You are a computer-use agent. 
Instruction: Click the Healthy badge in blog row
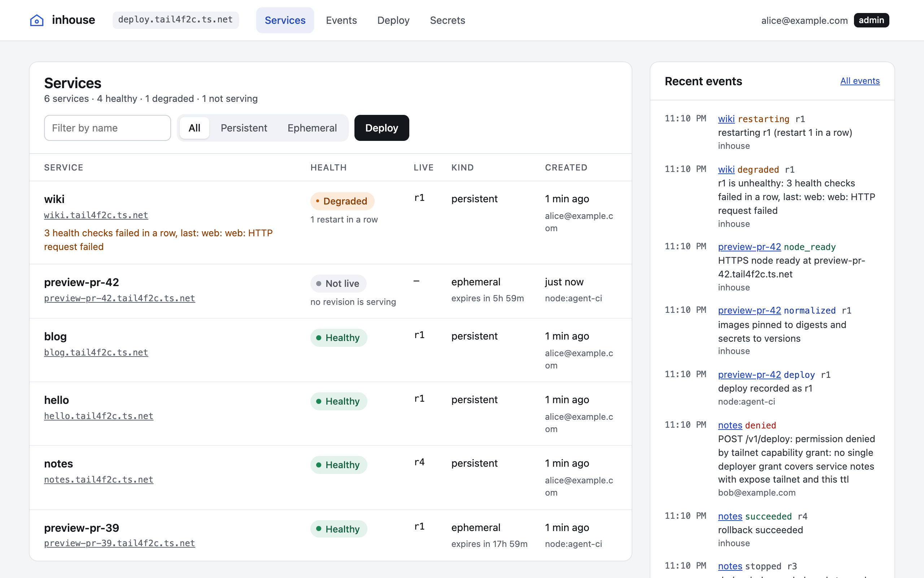point(339,338)
